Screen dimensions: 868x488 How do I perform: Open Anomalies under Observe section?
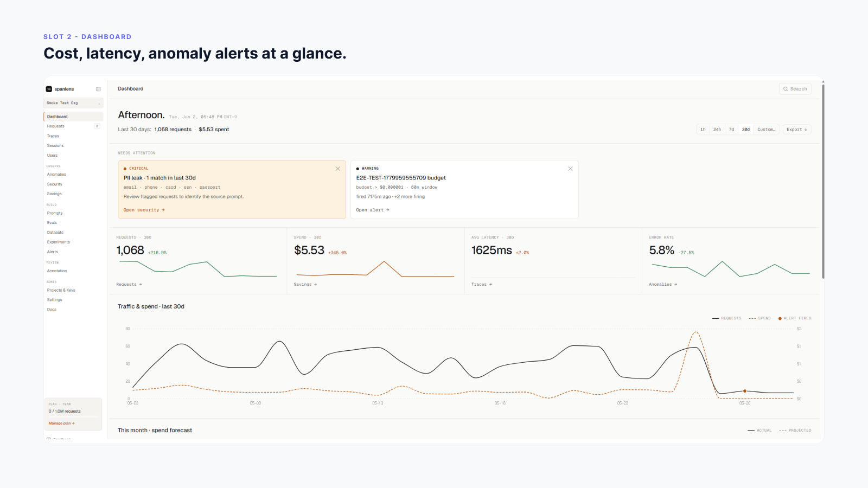pyautogui.click(x=56, y=175)
